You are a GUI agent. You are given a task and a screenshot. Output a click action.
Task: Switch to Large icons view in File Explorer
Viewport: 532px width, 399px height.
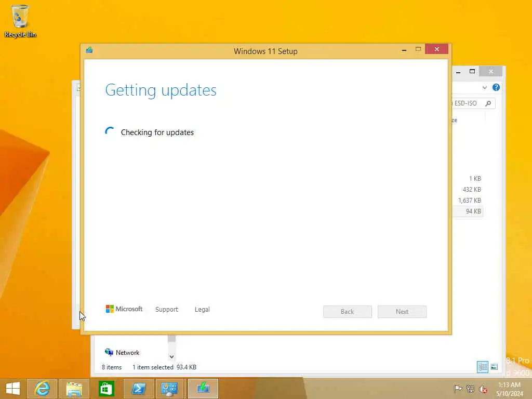494,367
